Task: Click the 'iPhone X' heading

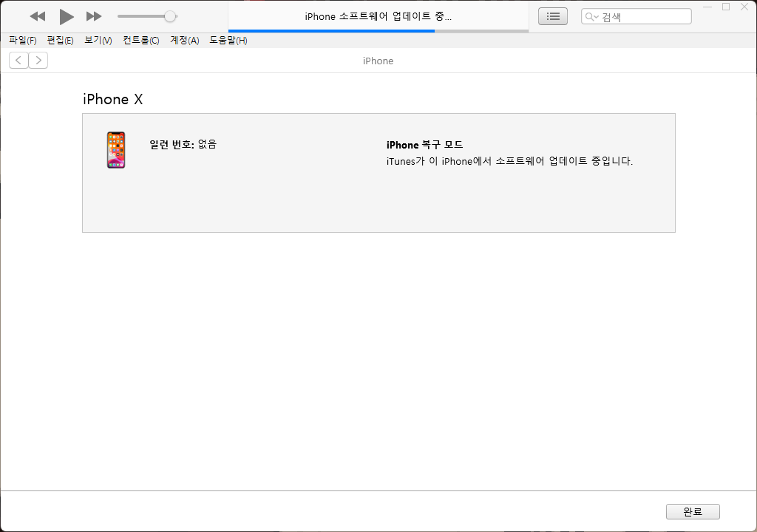Action: [113, 100]
